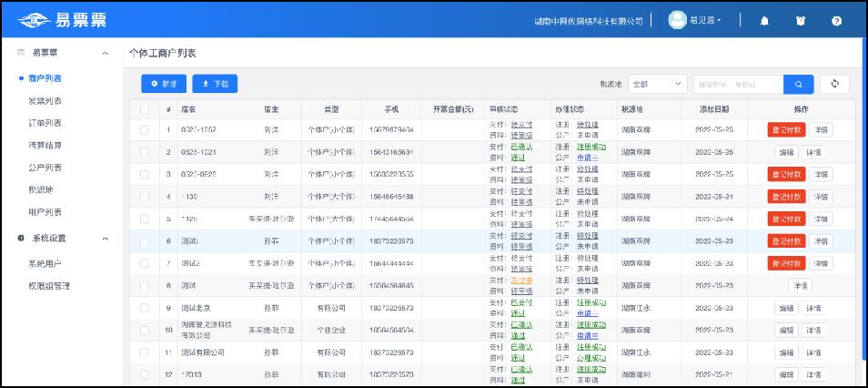Open 订单列表 in the sidebar
The image size is (868, 388).
[x=45, y=123]
